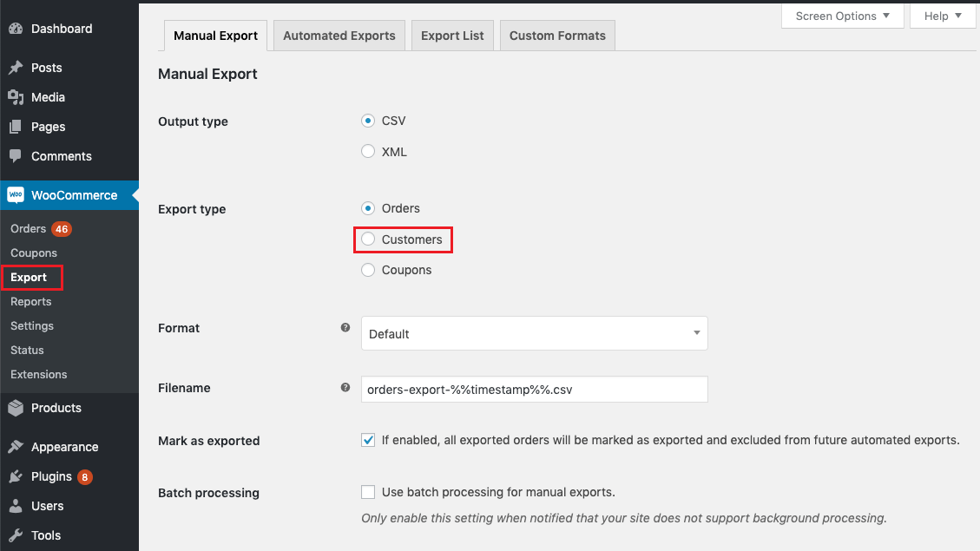Viewport: 980px width, 551px height.
Task: Open the Format dropdown showing Default
Action: click(x=535, y=333)
